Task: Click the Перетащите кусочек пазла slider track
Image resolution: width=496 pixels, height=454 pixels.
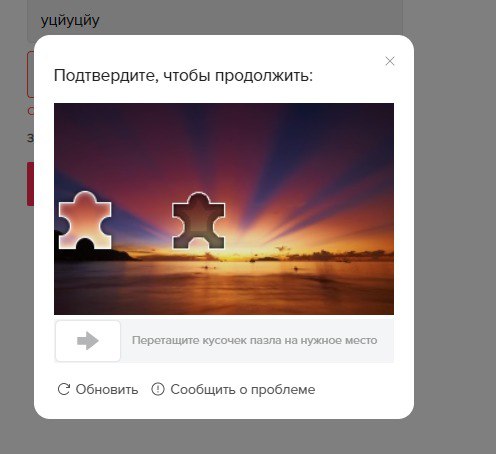Action: tap(224, 340)
